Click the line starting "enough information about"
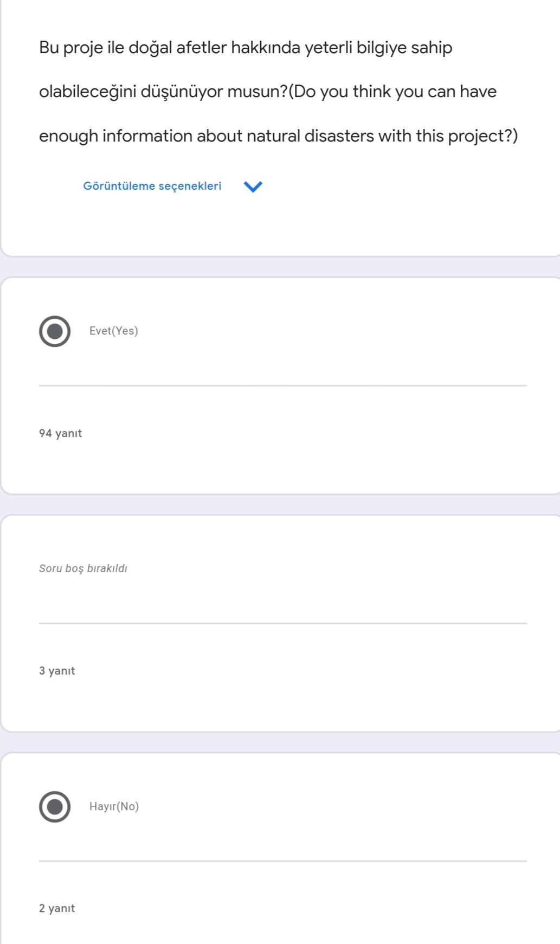 (278, 136)
